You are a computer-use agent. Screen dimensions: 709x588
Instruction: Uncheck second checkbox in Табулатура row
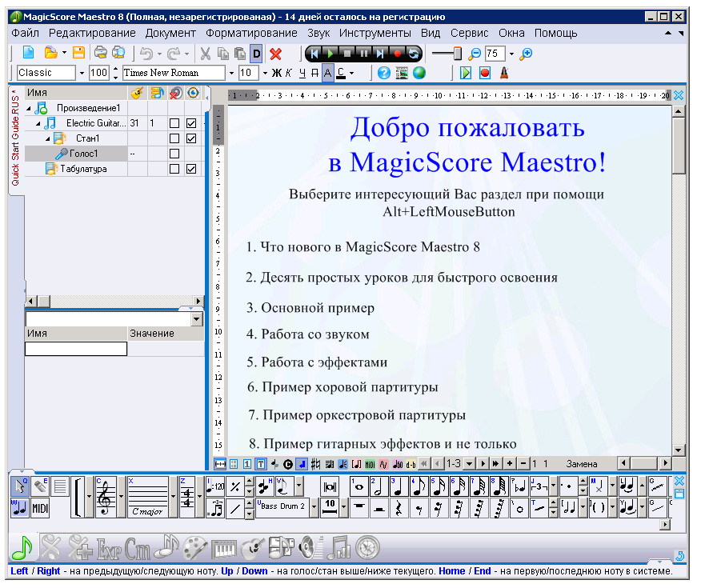(191, 169)
